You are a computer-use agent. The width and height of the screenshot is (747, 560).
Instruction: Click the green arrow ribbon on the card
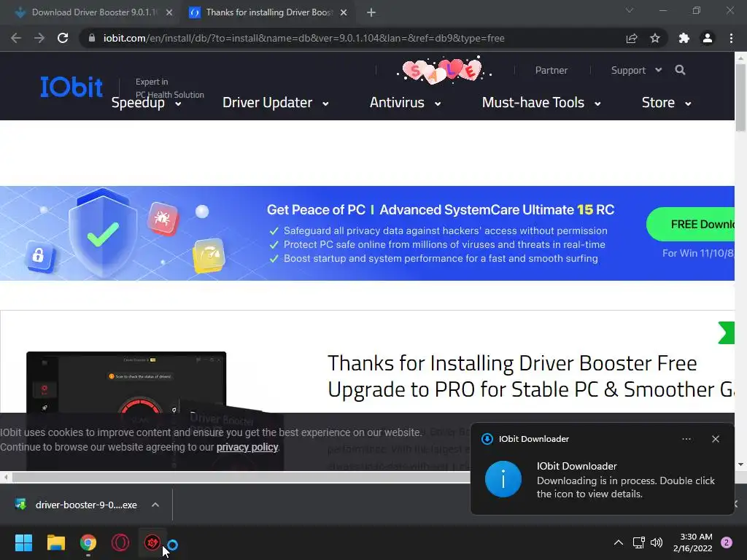726,332
